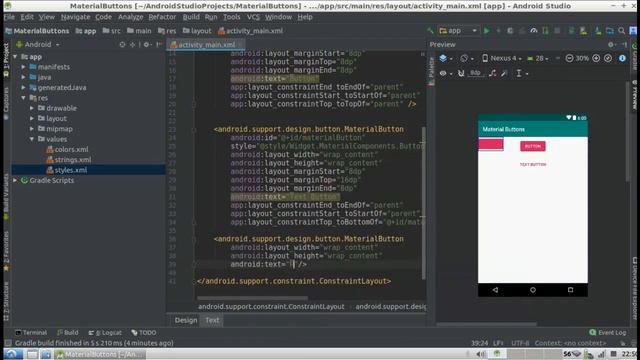Open the Navigate menu
The image size is (640, 360).
click(76, 17)
